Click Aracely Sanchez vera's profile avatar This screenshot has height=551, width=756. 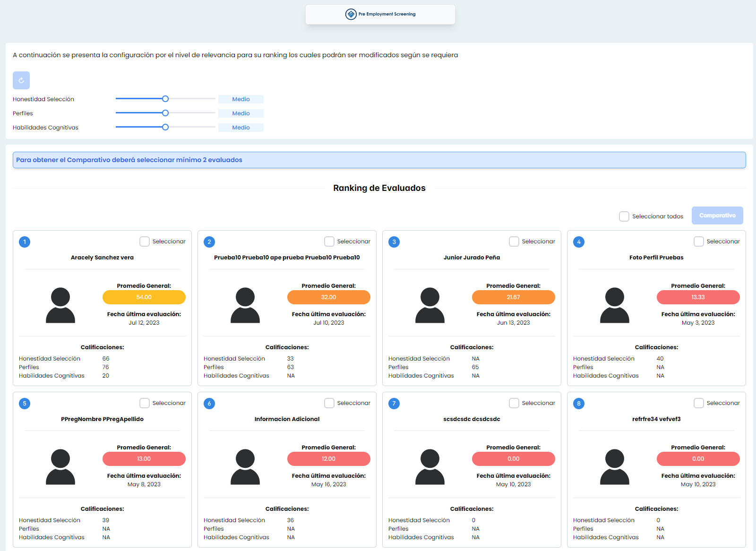click(60, 305)
